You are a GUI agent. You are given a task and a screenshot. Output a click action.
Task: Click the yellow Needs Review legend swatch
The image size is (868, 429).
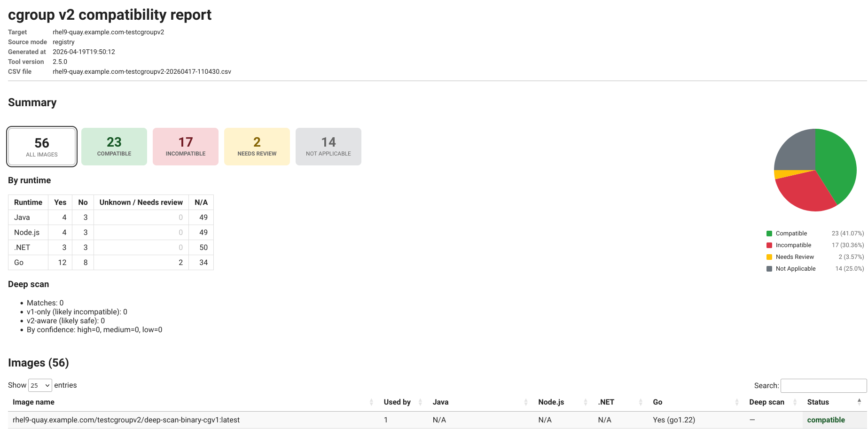(769, 257)
